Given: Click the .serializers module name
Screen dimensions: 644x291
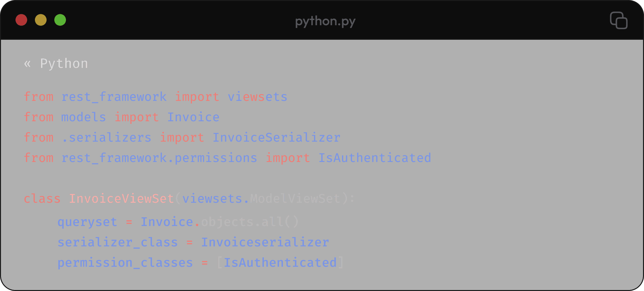Looking at the screenshot, I should pos(106,138).
